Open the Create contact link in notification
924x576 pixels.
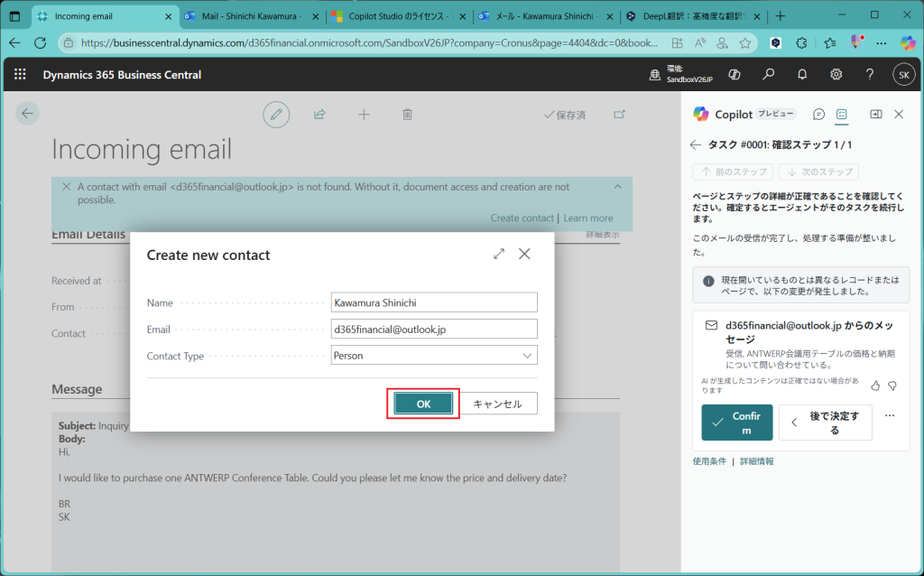point(522,218)
